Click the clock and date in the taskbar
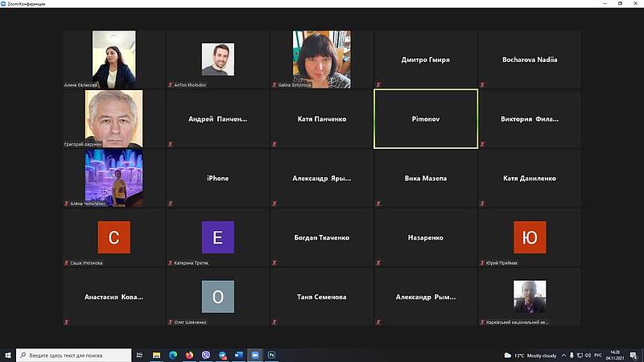644x362 pixels. pyautogui.click(x=616, y=355)
